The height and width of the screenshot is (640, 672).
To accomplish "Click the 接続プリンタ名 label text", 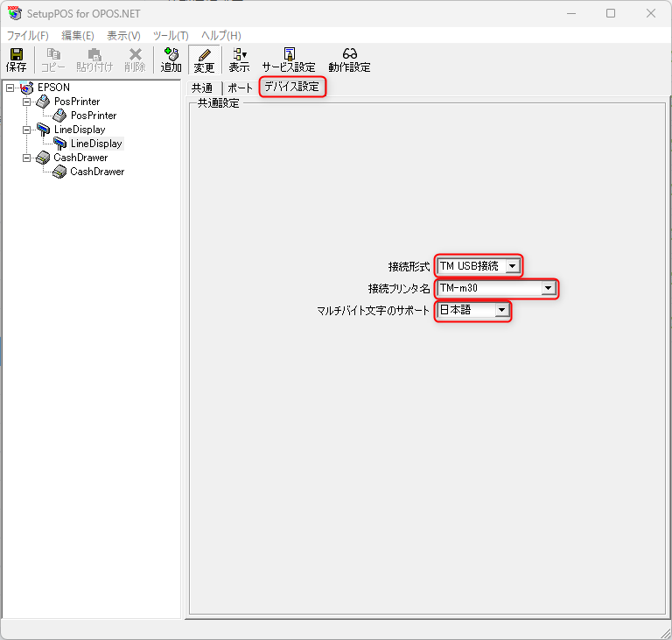I will coord(399,289).
